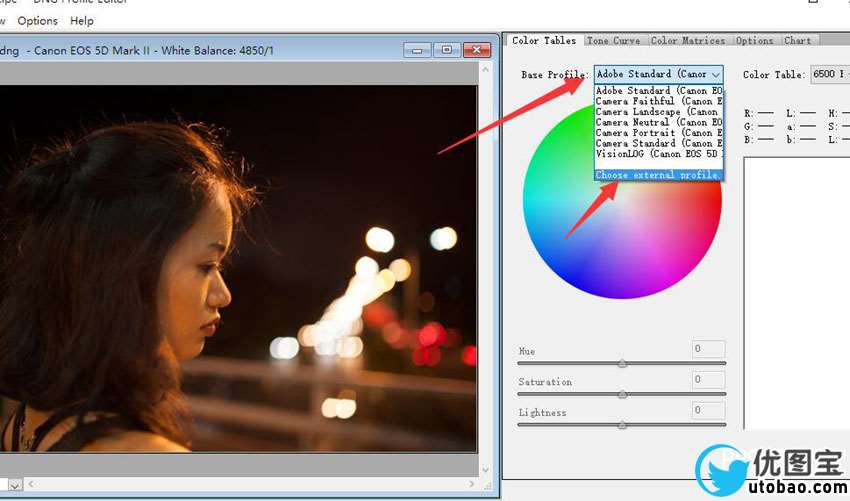Switch to the Color Tables tab
Screen dimensions: 850x501
pos(544,41)
